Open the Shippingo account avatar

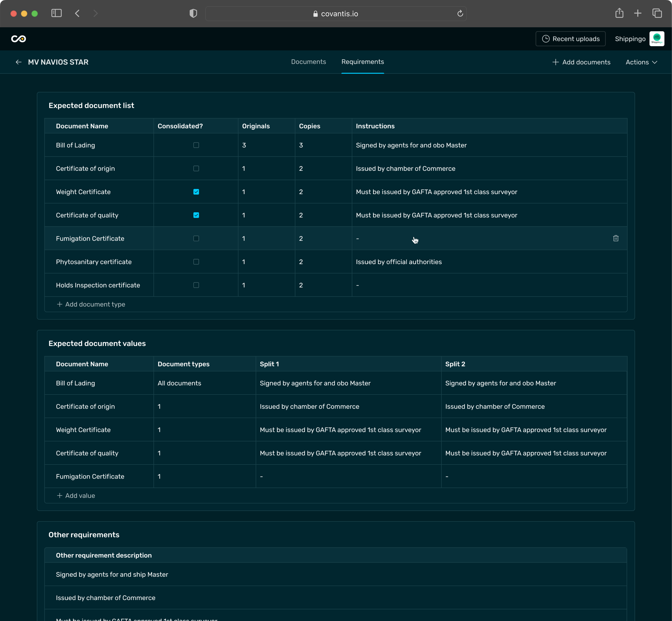pyautogui.click(x=656, y=39)
